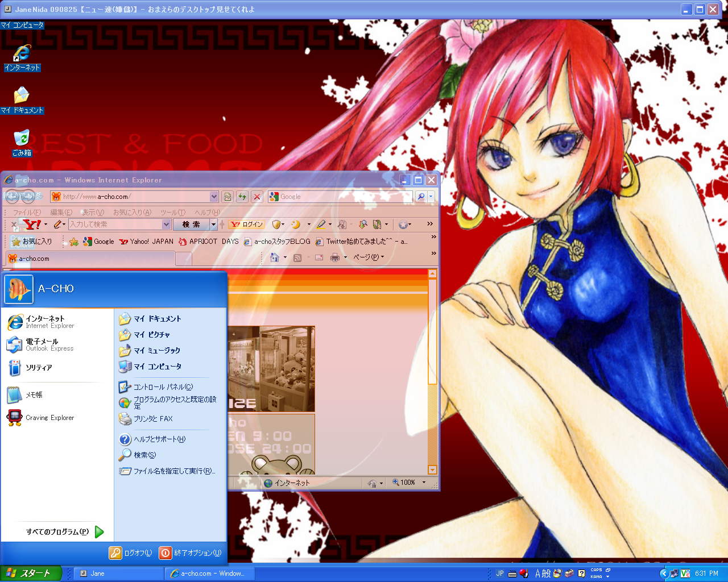Launch Craving Explorer from Start menu
This screenshot has height=582, width=728.
click(x=41, y=418)
